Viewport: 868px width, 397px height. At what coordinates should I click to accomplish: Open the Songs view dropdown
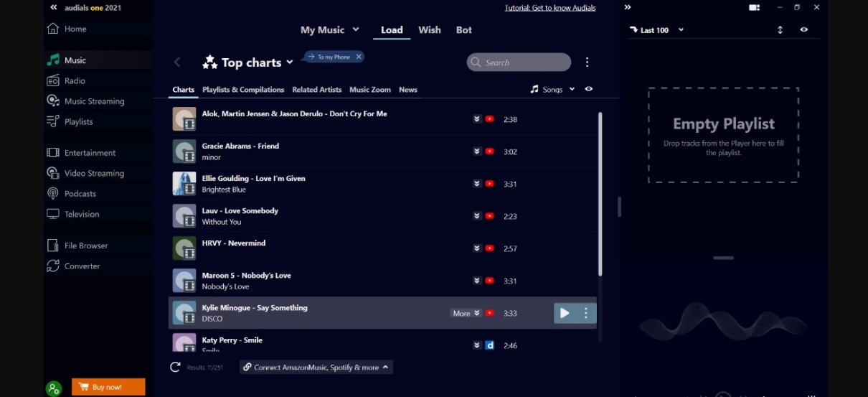coord(552,90)
